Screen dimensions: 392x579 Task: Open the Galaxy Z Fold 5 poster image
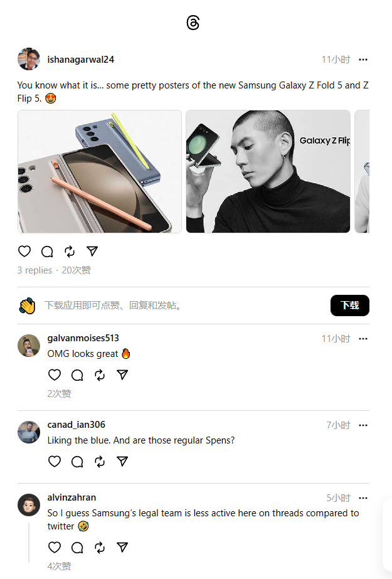(x=100, y=171)
